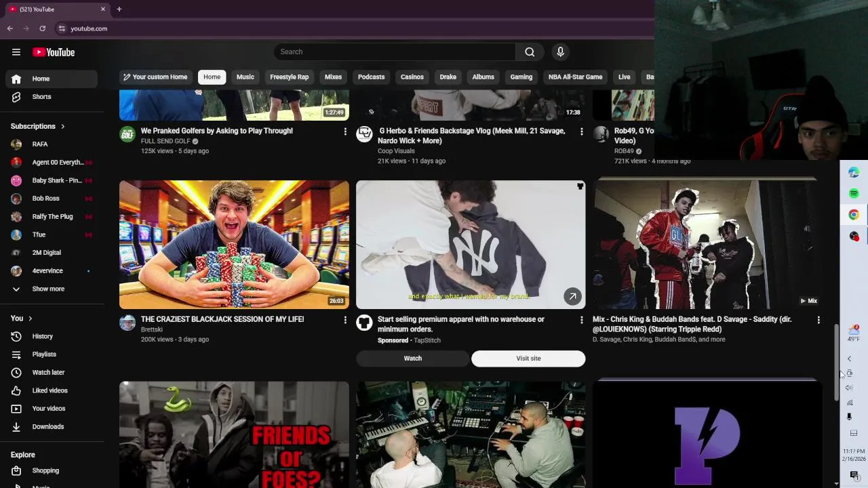Screen dimensions: 868x488
Task: Open blackjack chips video thumbnail
Action: coord(234,245)
